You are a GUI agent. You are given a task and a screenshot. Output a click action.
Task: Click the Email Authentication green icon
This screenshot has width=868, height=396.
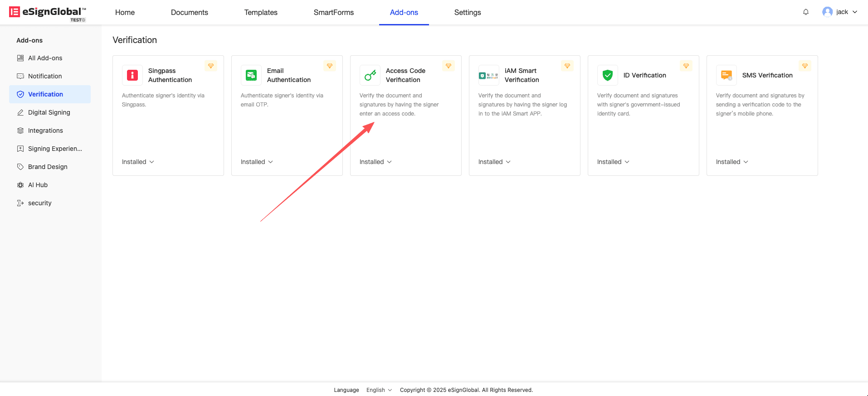251,75
